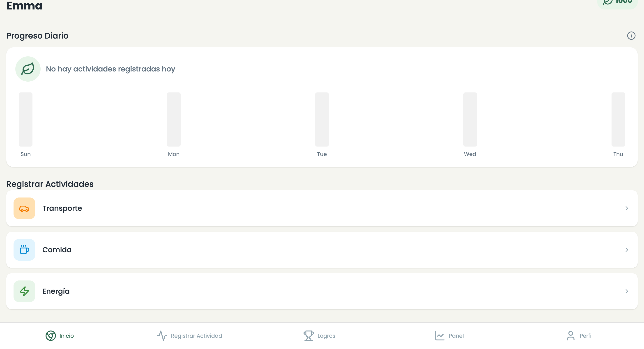Open the Energía activity entry
The width and height of the screenshot is (644, 349).
coord(322,292)
